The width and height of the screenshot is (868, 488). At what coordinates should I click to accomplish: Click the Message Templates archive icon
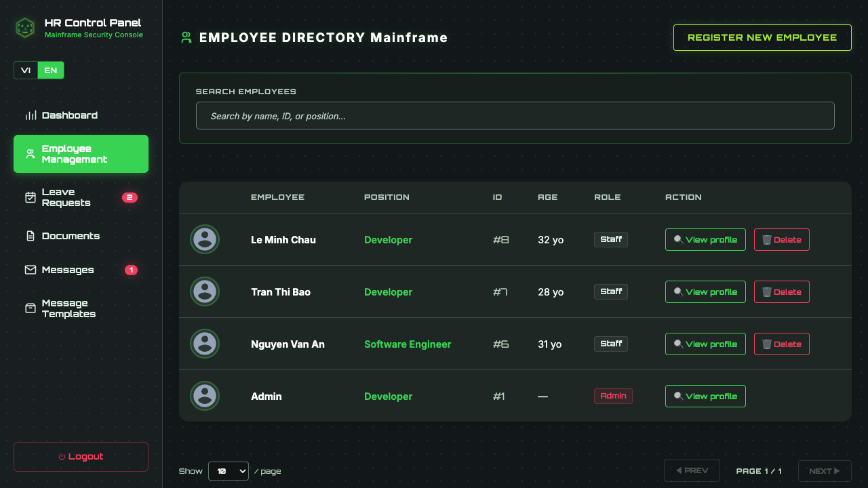(31, 308)
